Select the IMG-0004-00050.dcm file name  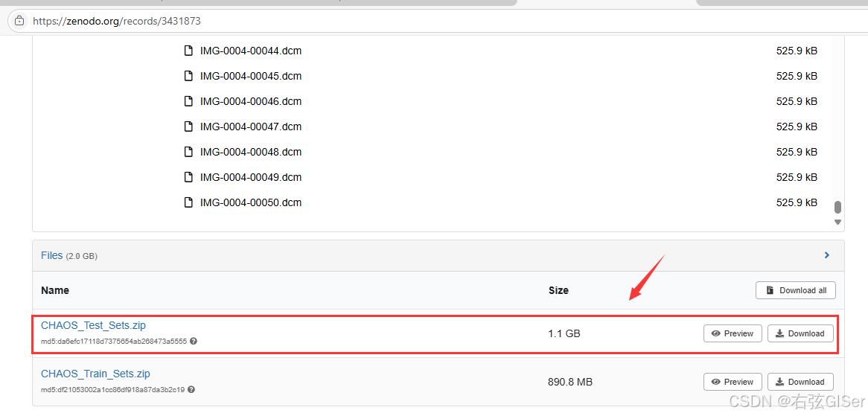[251, 202]
